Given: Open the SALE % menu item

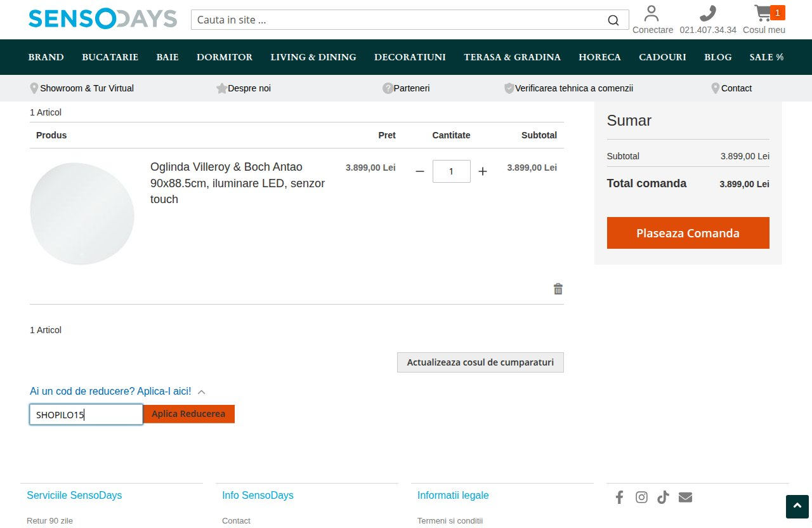Looking at the screenshot, I should [x=766, y=57].
